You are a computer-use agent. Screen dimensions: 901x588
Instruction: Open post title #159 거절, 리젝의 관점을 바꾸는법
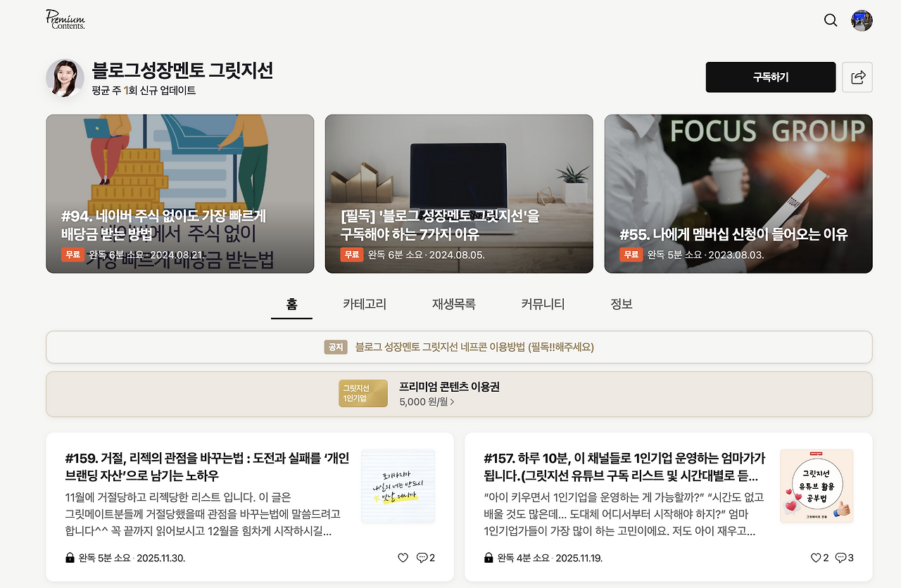tap(207, 467)
